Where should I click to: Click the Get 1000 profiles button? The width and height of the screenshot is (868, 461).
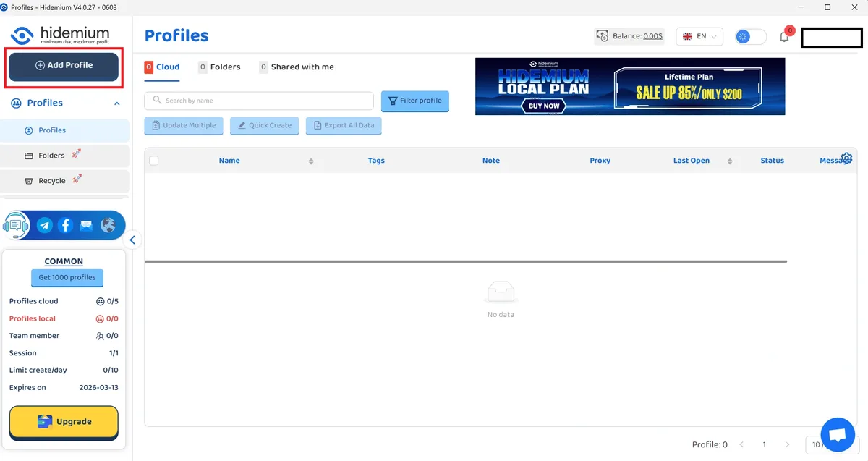pyautogui.click(x=67, y=277)
